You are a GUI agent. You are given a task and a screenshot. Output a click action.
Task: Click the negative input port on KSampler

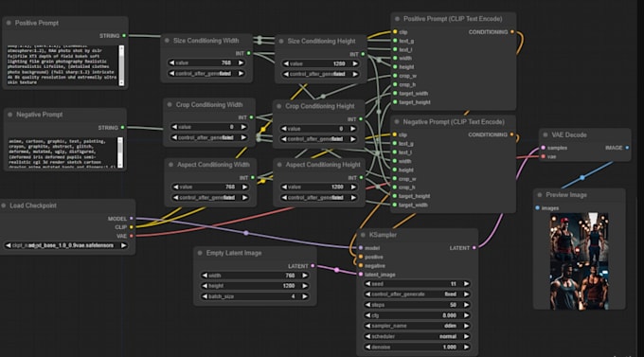361,266
